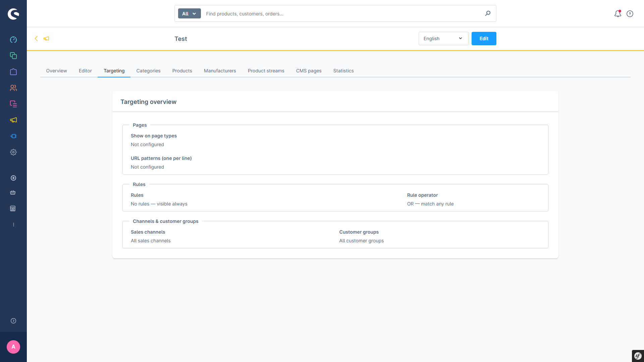The height and width of the screenshot is (362, 644).
Task: Switch to the Statistics tab
Action: point(343,71)
